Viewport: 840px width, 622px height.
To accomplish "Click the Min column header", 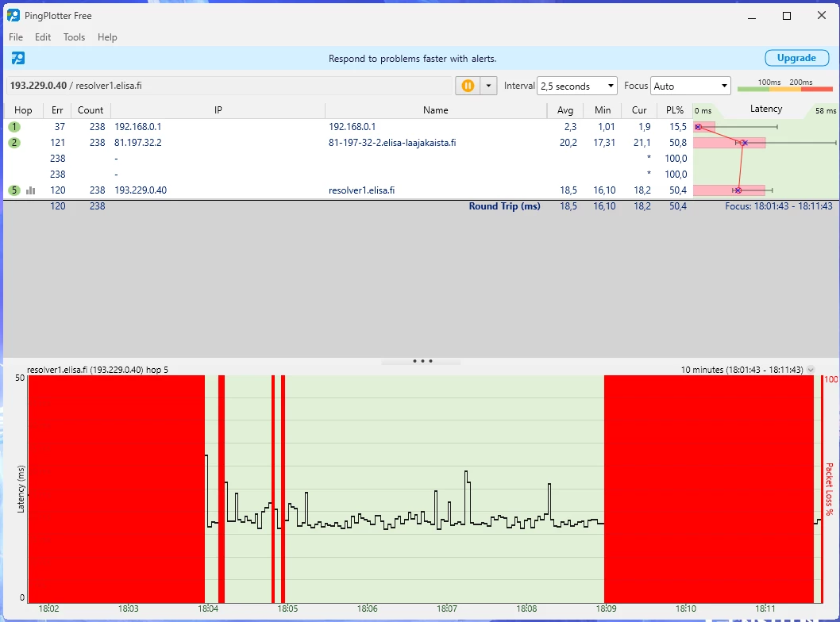I will [603, 110].
